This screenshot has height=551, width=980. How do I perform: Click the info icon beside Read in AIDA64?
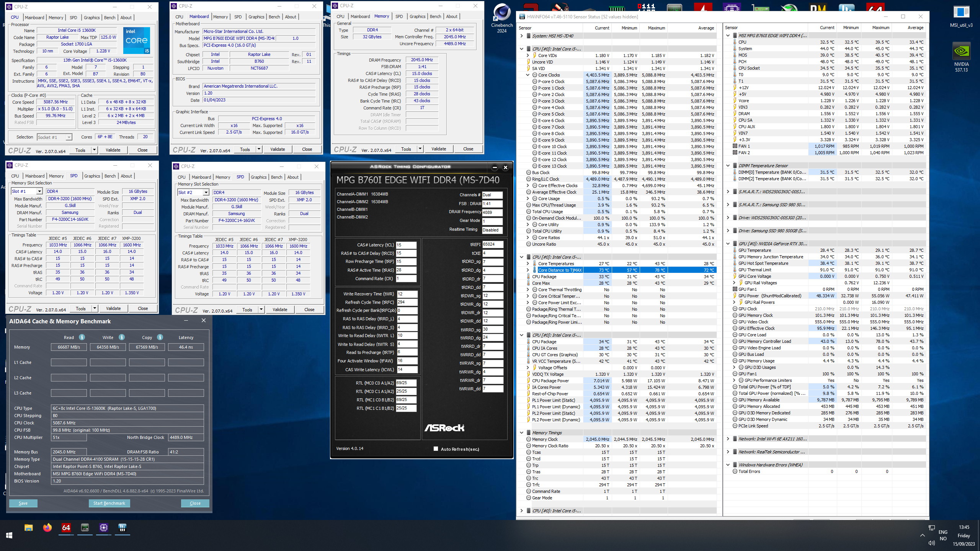82,337
